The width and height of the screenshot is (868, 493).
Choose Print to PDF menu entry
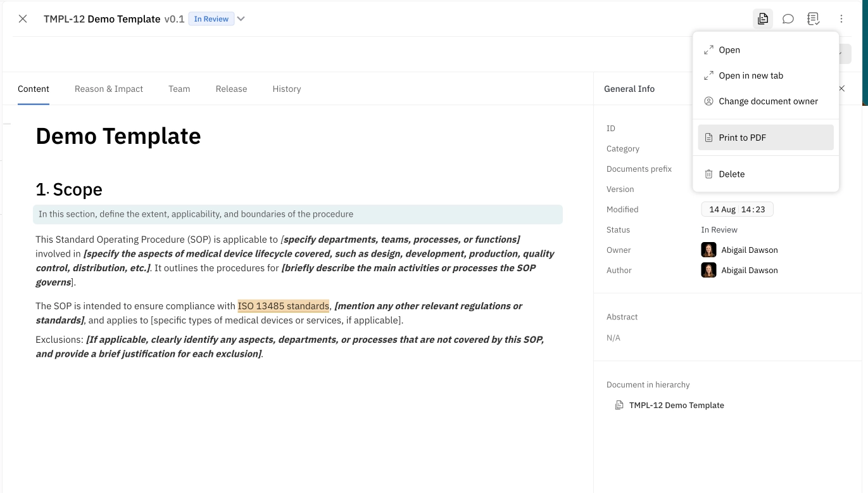coord(742,138)
